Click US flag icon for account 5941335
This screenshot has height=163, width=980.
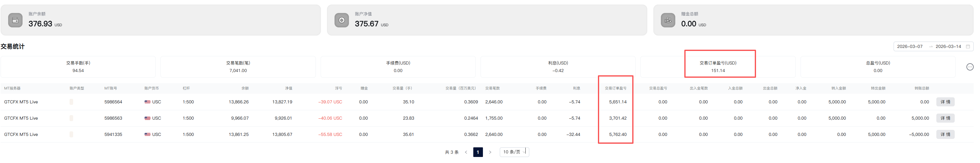pos(147,134)
